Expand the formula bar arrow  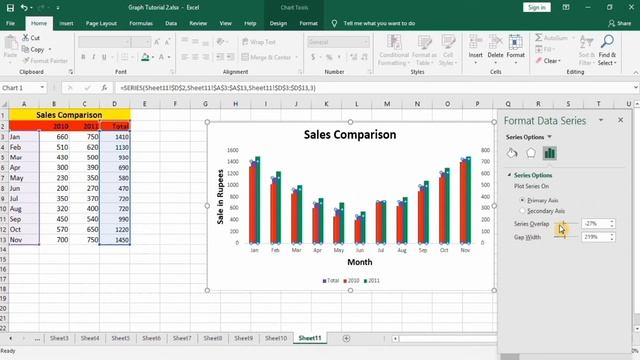[636, 88]
